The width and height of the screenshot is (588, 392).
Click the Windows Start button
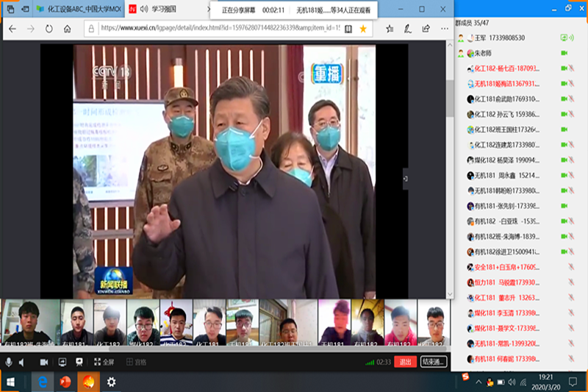pyautogui.click(x=10, y=382)
